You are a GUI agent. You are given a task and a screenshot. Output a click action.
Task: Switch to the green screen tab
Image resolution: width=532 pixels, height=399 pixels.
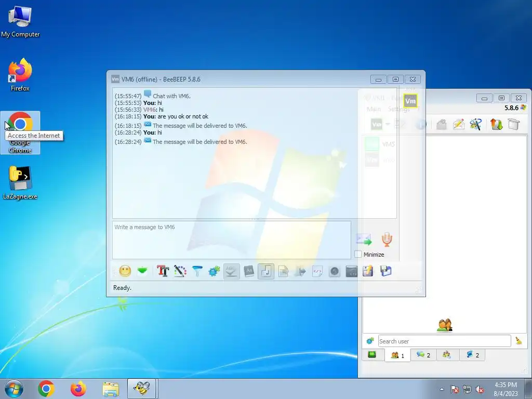[372, 355]
